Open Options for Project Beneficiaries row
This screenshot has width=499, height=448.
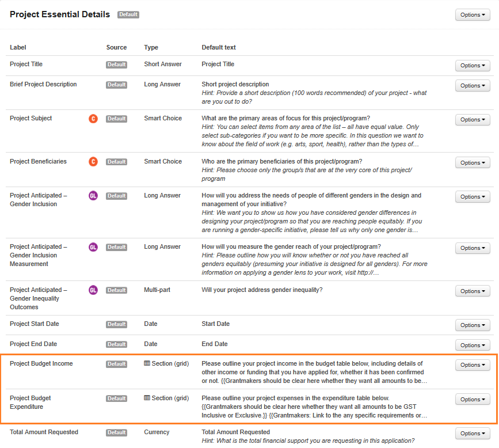pos(473,163)
